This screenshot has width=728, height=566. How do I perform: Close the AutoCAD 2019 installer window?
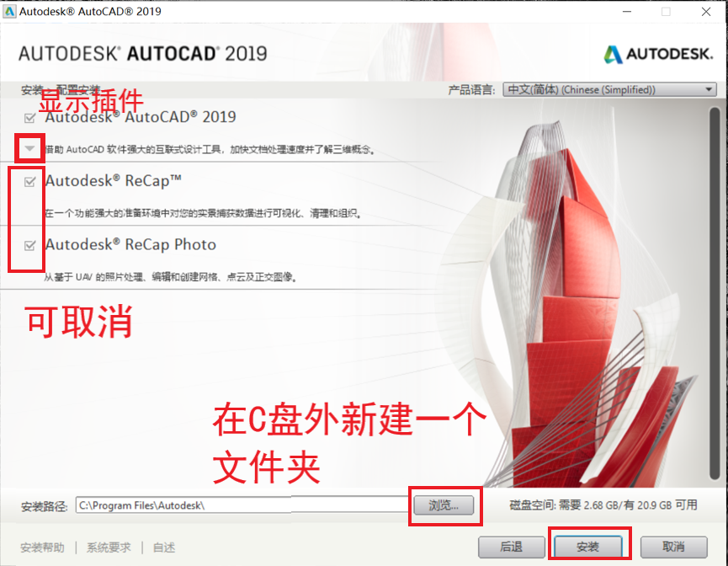[704, 13]
